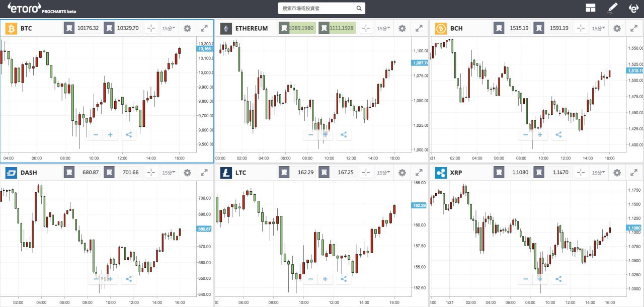644x307 pixels.
Task: Select the pencil drawing tool in top bar
Action: tap(612, 8)
